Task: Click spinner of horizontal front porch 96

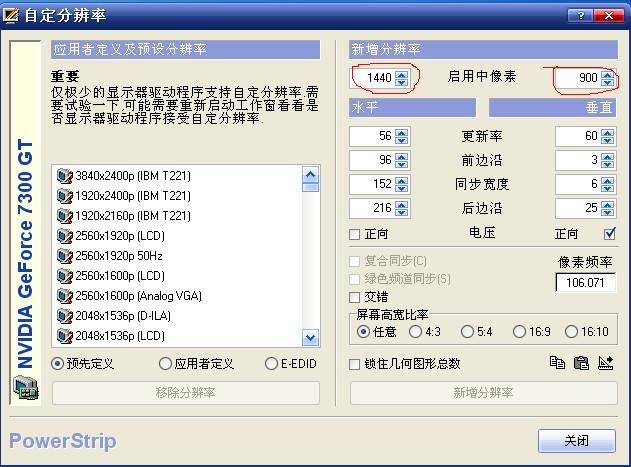Action: pyautogui.click(x=402, y=160)
